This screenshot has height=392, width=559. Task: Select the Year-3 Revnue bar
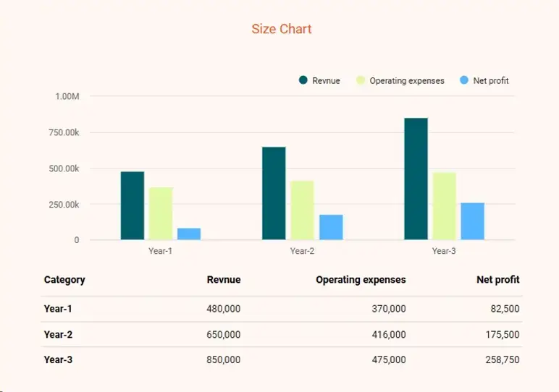(x=416, y=179)
